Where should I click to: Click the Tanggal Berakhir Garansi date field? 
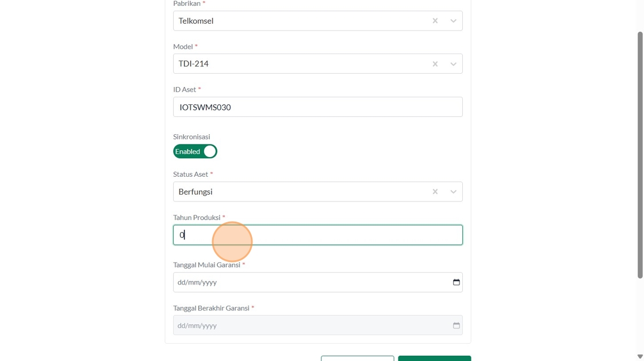[x=310, y=325]
